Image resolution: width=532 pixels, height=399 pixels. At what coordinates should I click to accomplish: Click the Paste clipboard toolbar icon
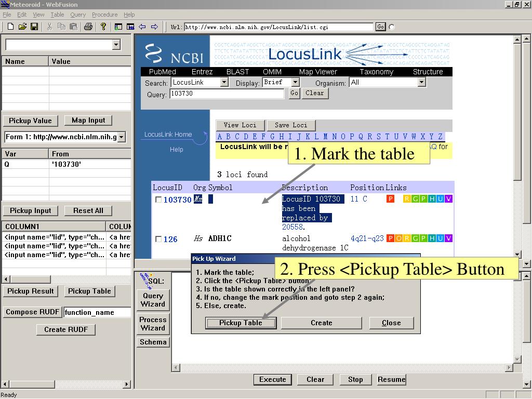coord(73,26)
